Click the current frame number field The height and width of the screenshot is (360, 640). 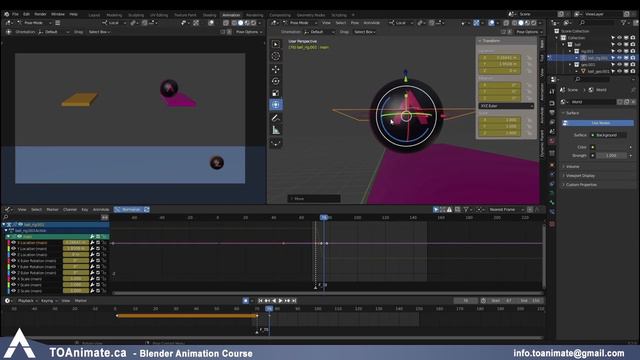[465, 301]
